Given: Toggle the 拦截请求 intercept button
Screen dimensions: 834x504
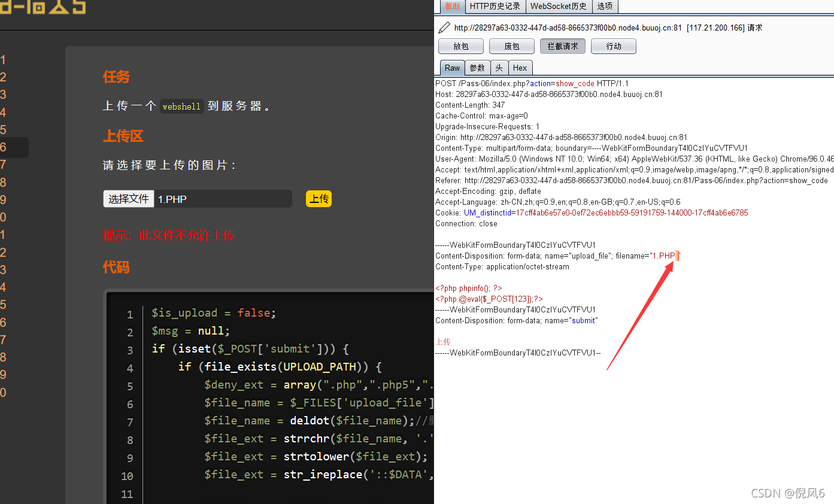Looking at the screenshot, I should pos(563,46).
